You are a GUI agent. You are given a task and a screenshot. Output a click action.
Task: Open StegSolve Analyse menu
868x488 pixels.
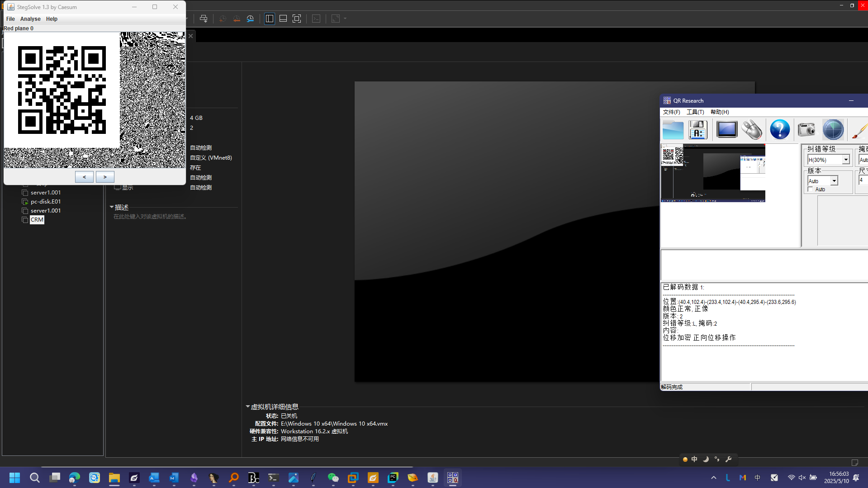30,19
